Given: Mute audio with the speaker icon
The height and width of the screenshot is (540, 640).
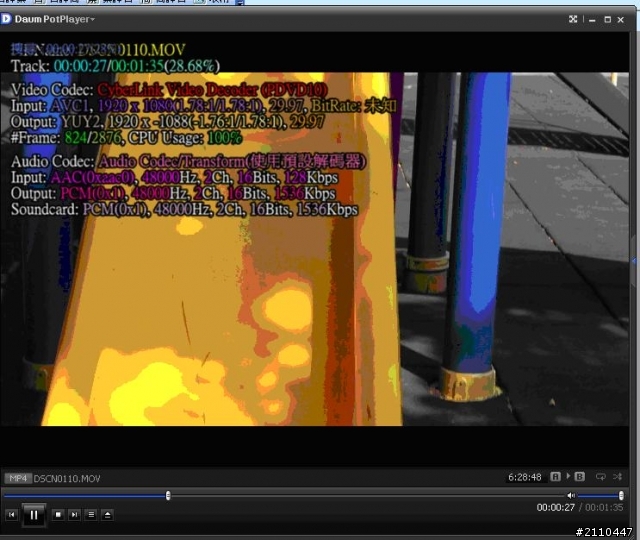Looking at the screenshot, I should [571, 496].
